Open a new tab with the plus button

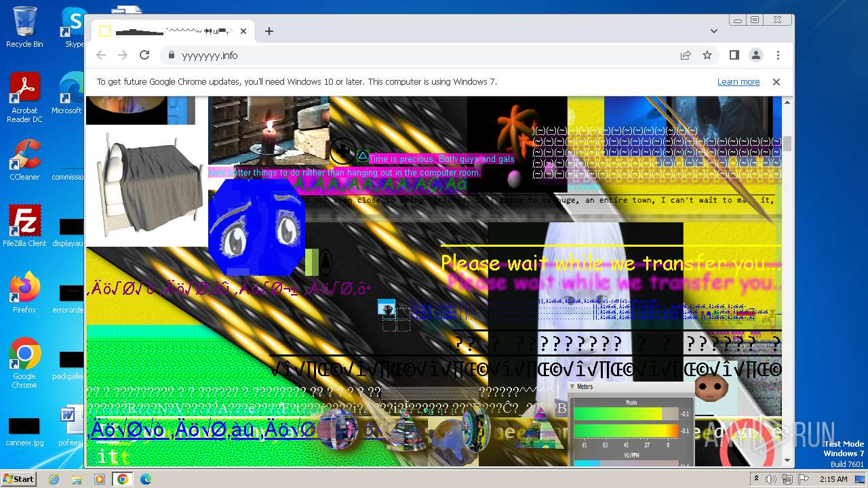[x=269, y=31]
